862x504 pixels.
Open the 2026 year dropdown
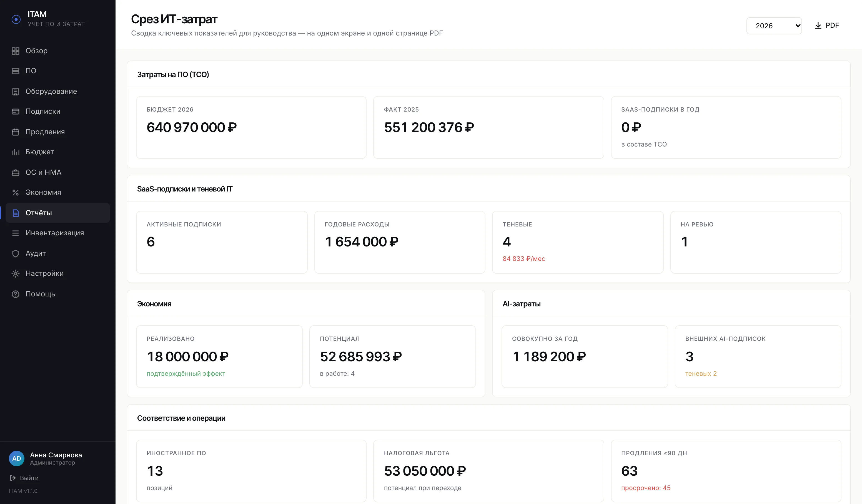pos(774,26)
